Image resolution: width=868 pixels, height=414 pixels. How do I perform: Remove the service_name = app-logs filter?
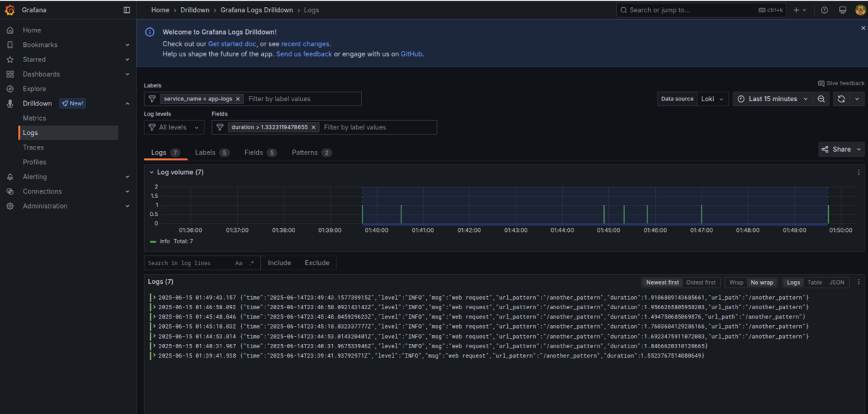point(238,99)
